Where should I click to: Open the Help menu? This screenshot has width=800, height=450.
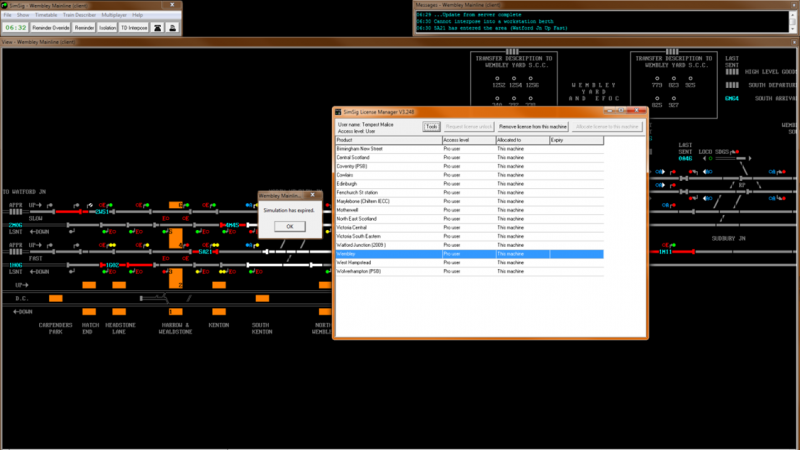click(137, 15)
